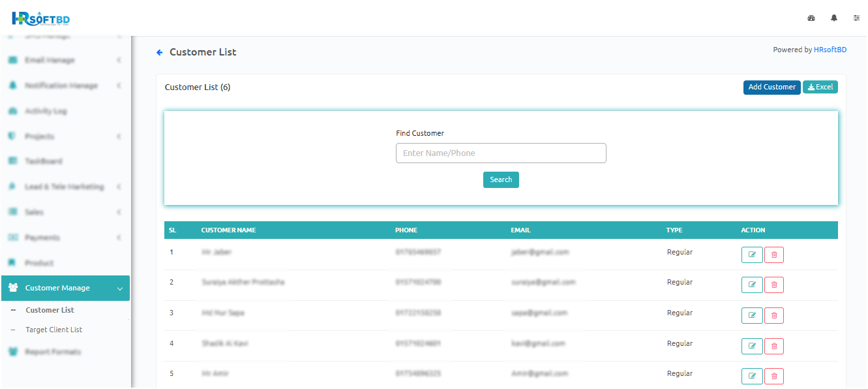
Task: Edit the customer in row 3
Action: pyautogui.click(x=752, y=316)
